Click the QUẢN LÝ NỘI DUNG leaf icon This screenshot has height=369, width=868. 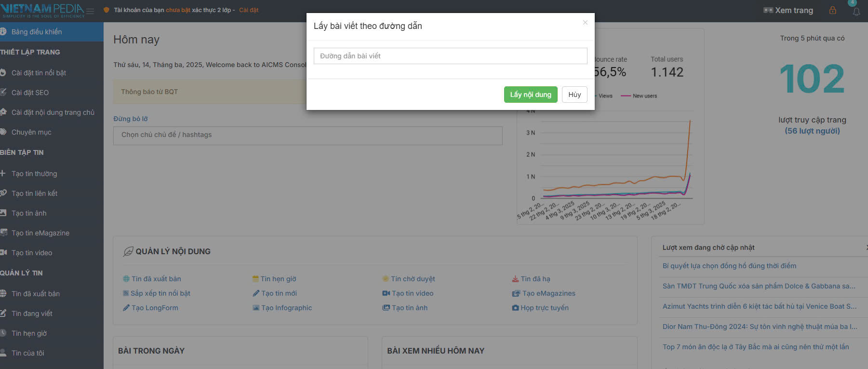point(128,251)
